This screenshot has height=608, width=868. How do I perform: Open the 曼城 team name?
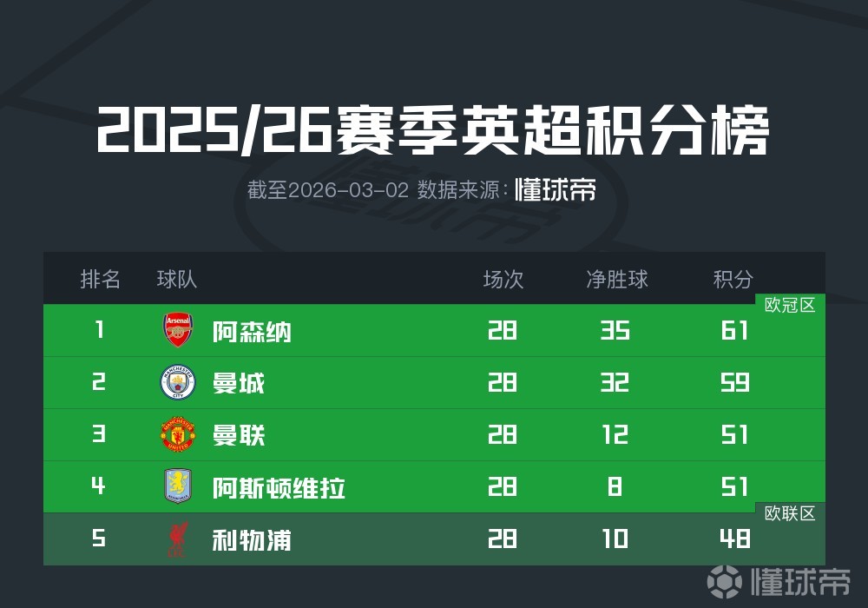pyautogui.click(x=239, y=383)
